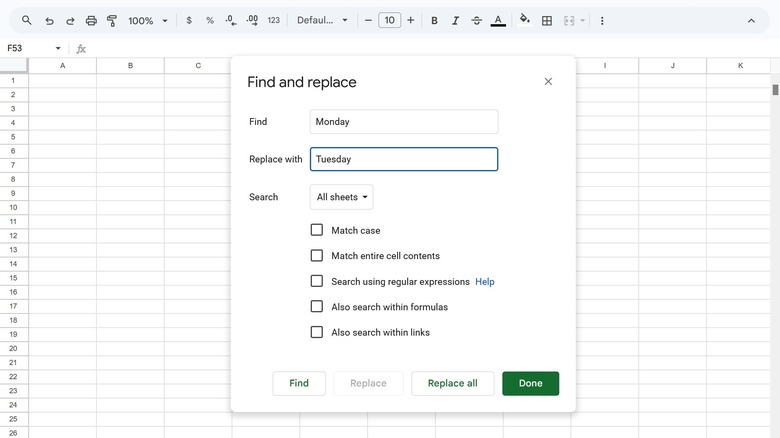780x438 pixels.
Task: Click the Replace button
Action: click(x=368, y=383)
